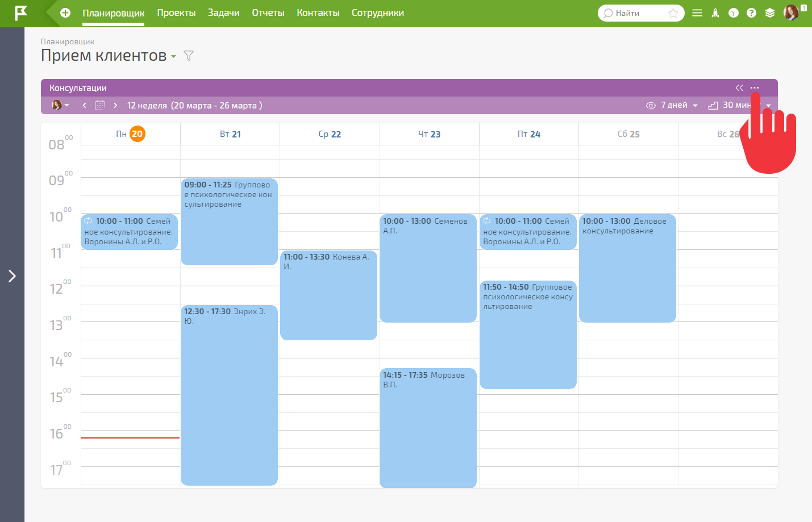Open the 7 дней view dropdown
The width and height of the screenshot is (812, 522).
coord(672,105)
